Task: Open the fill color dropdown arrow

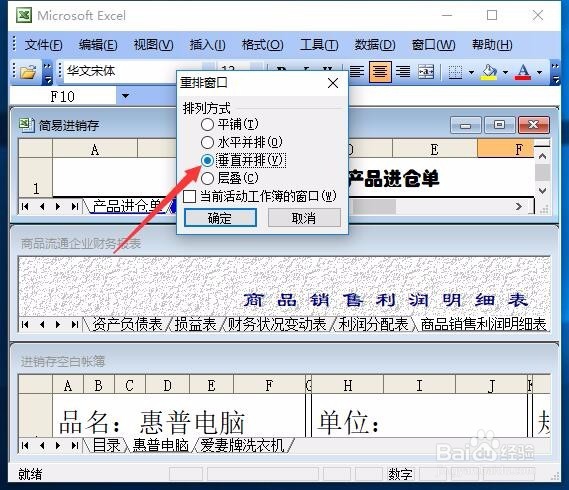Action: pos(505,72)
